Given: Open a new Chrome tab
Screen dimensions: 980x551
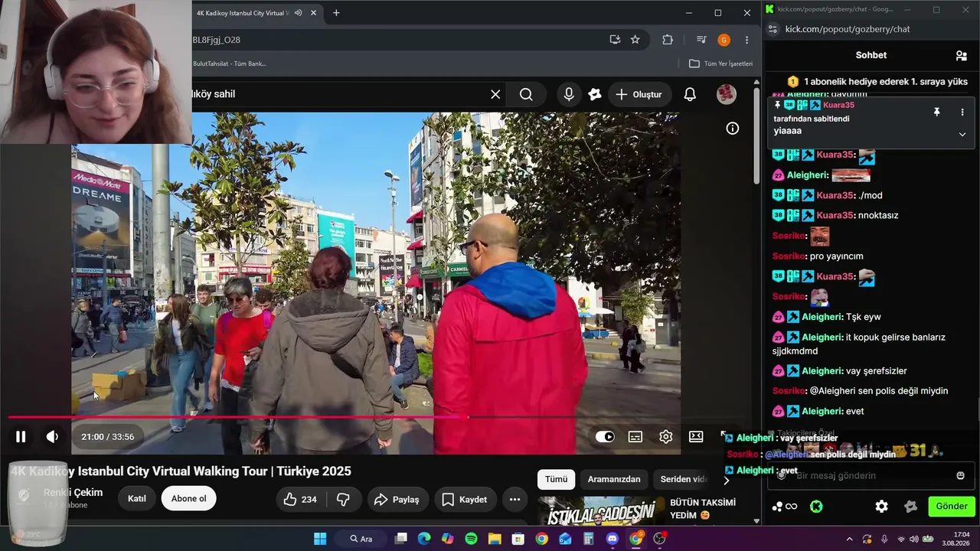Looking at the screenshot, I should pyautogui.click(x=336, y=13).
